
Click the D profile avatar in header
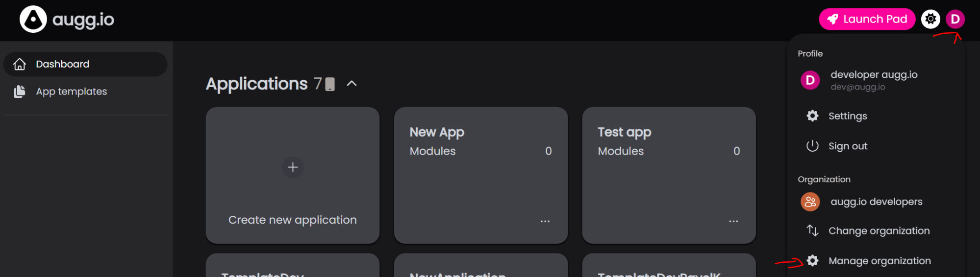coord(955,19)
